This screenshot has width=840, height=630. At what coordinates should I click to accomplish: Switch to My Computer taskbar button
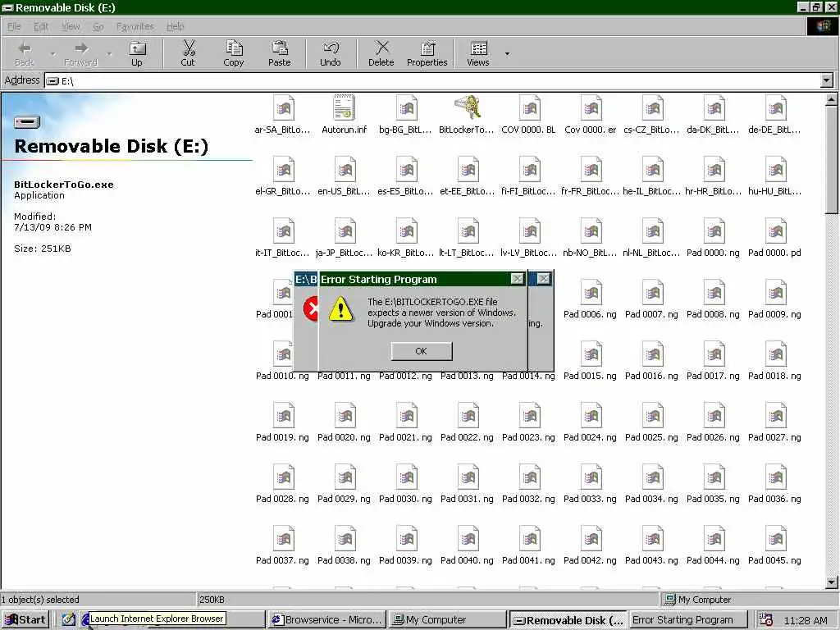448,620
